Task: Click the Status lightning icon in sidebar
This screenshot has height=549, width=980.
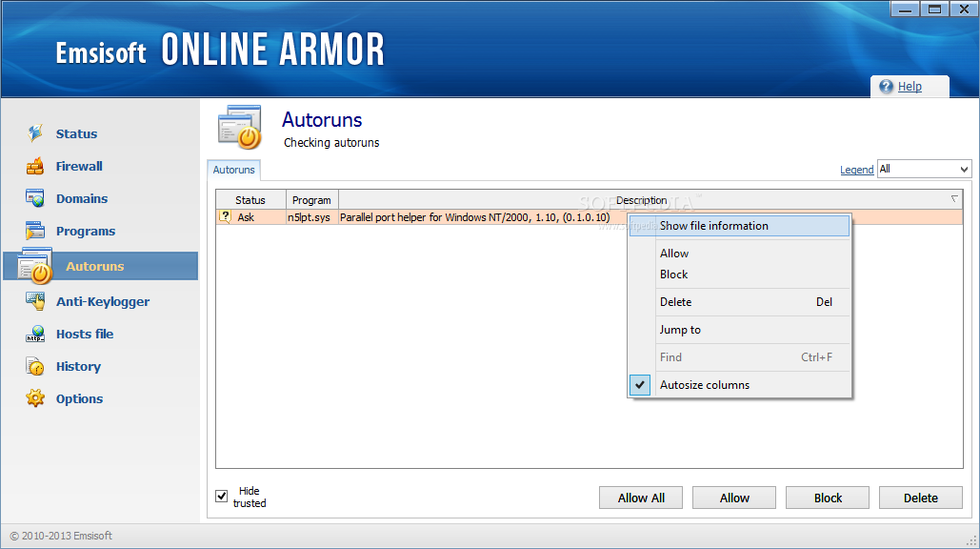Action: 35,133
